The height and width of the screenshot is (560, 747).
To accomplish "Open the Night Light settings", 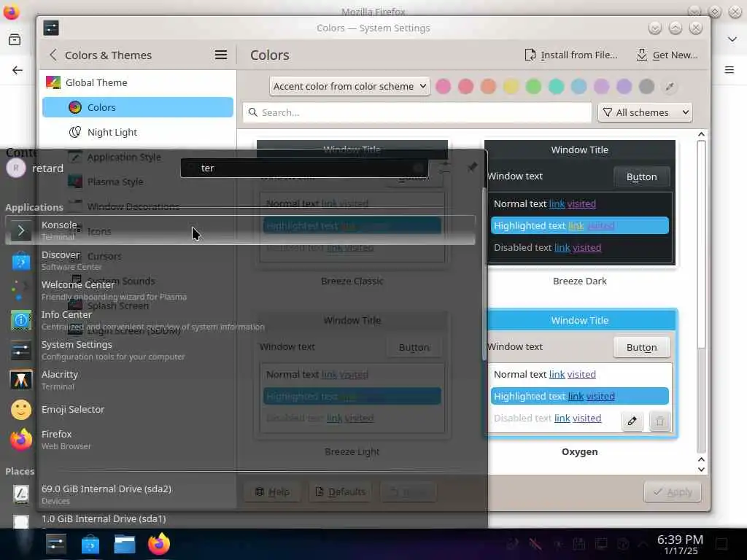I will click(138, 132).
